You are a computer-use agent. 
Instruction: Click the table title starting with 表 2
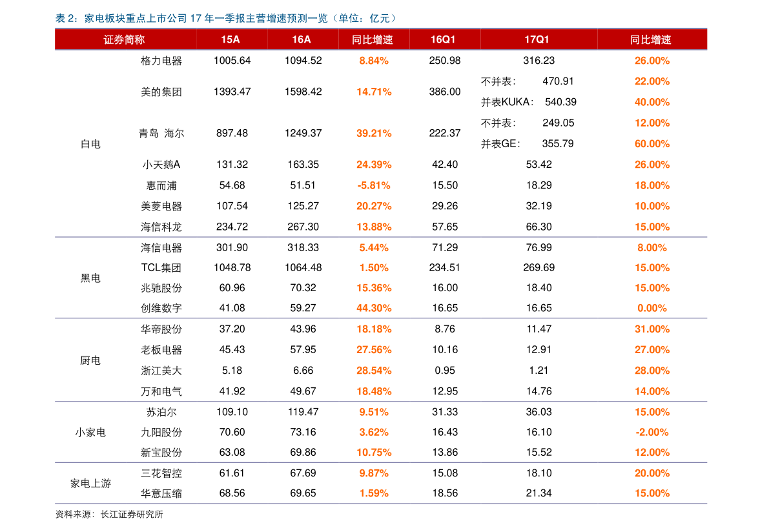pyautogui.click(x=226, y=19)
